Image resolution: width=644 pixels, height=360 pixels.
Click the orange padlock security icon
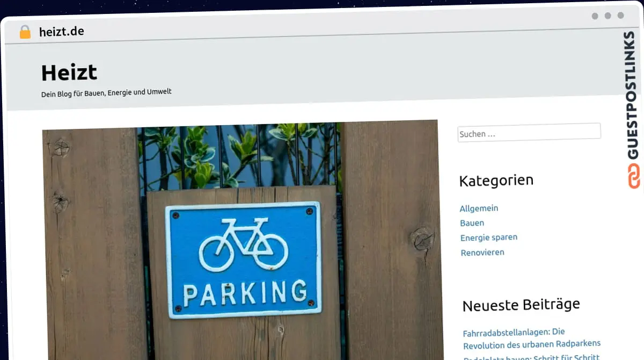pos(25,32)
